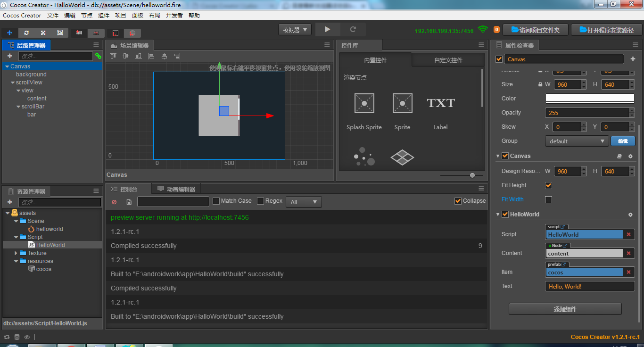Collapse the scrollView node

13,83
